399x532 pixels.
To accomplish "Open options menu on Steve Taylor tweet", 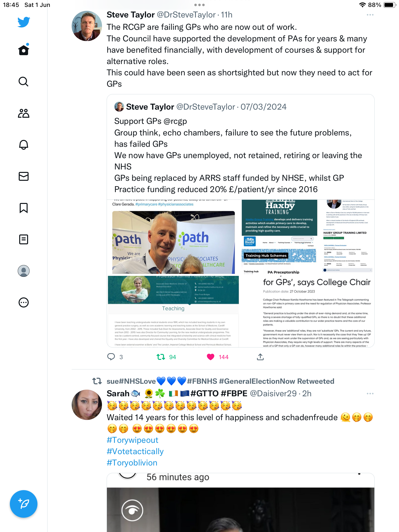I will (370, 15).
